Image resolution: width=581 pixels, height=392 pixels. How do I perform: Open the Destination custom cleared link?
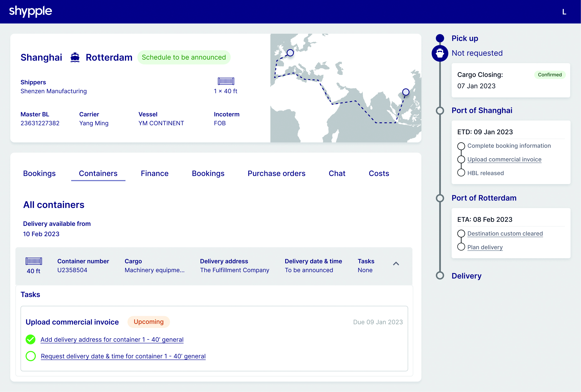click(505, 234)
